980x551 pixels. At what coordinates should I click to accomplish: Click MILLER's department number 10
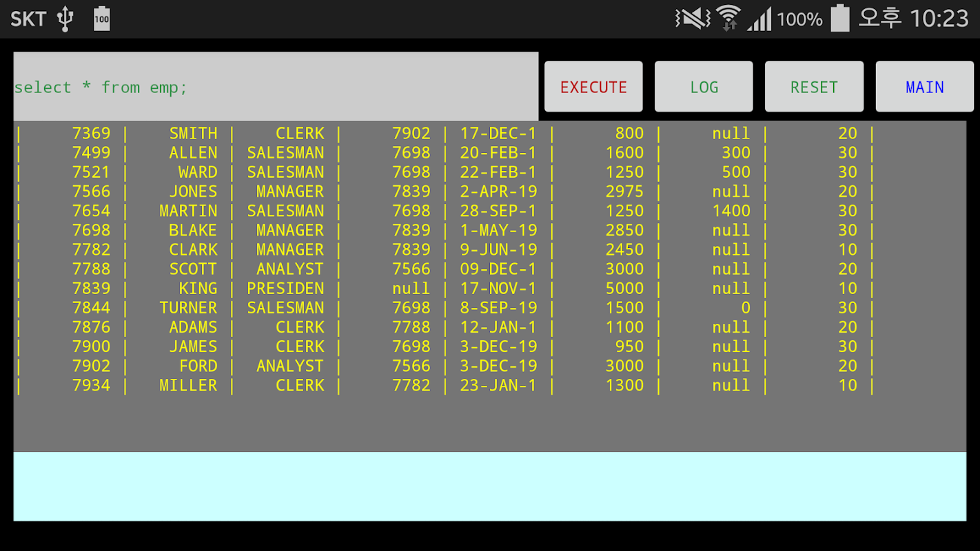(848, 385)
